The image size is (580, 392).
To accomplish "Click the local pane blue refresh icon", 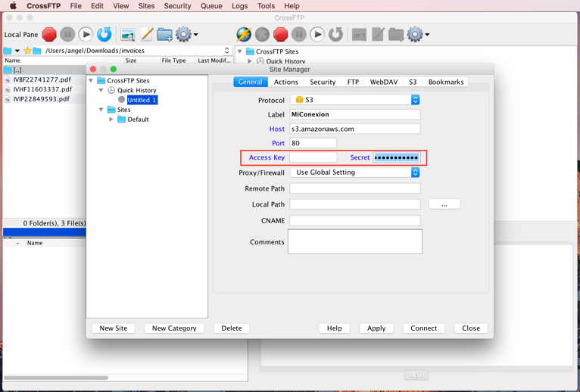I will pyautogui.click(x=104, y=34).
